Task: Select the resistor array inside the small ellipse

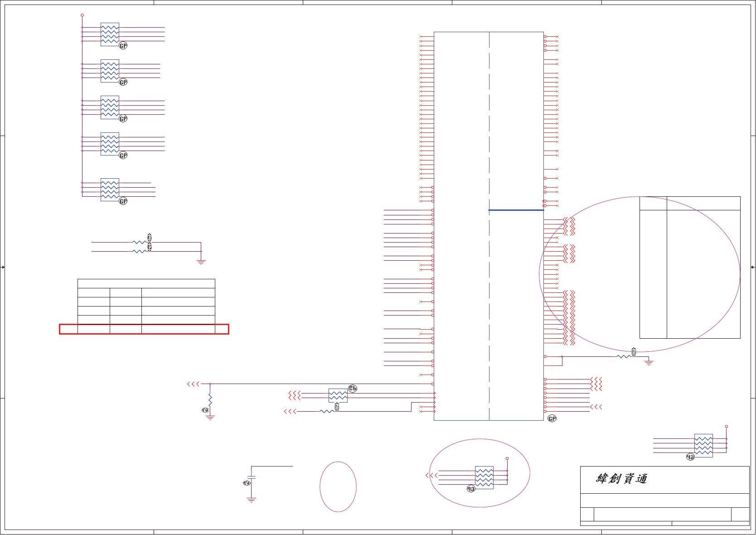Action: (484, 477)
